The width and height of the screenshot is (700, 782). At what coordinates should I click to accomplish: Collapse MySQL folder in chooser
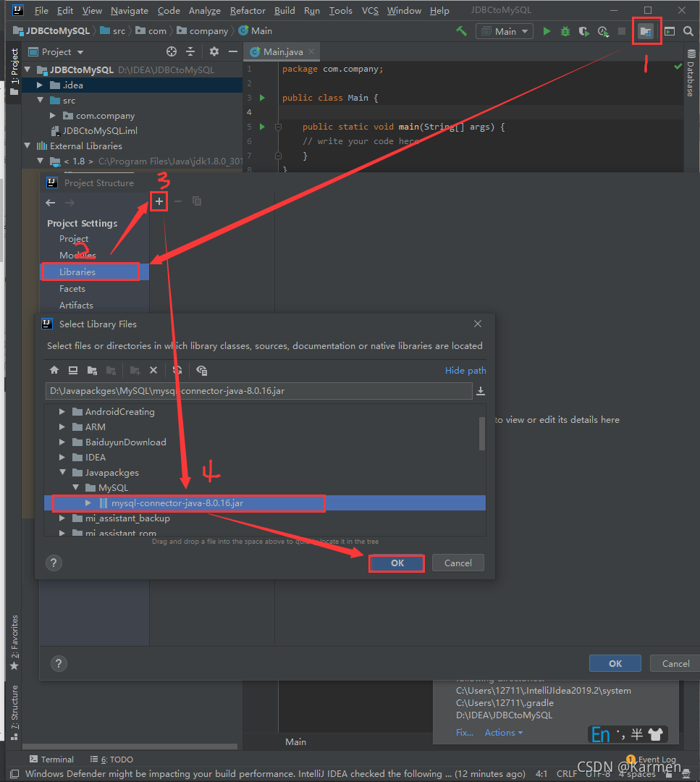click(76, 488)
